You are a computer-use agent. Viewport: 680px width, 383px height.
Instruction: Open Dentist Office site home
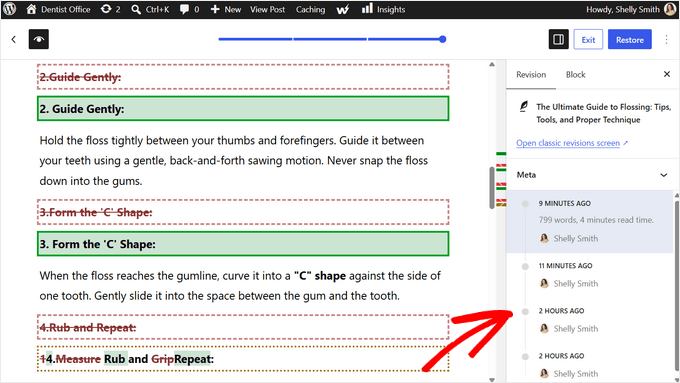point(58,9)
